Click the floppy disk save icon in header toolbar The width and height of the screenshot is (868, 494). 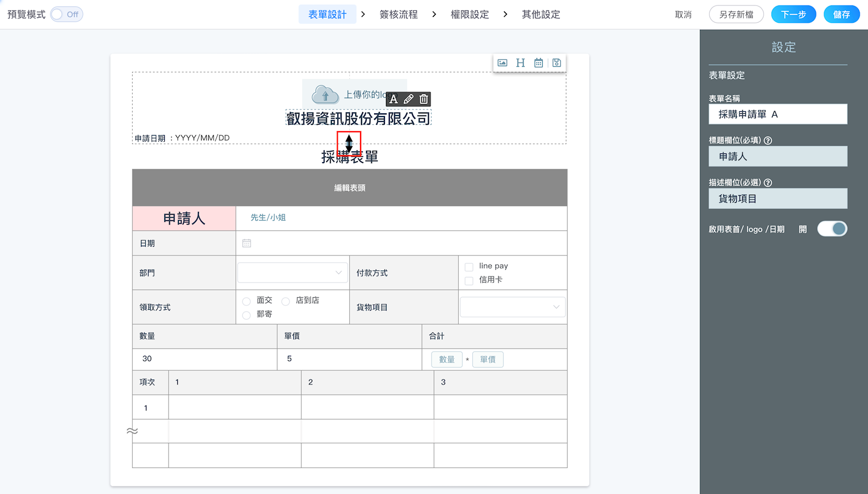pyautogui.click(x=556, y=63)
